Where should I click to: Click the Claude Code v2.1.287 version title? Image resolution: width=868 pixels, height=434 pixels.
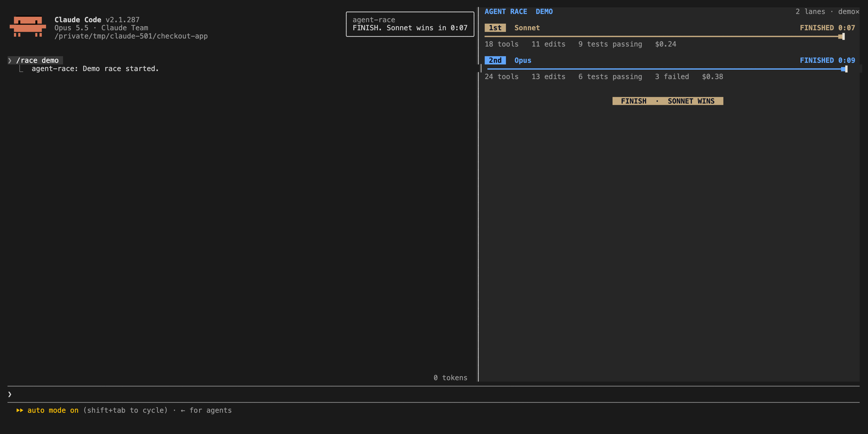[97, 20]
